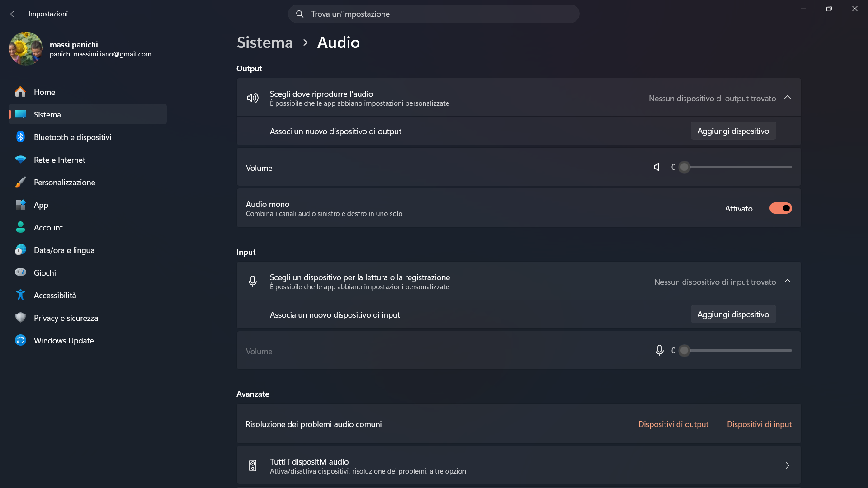Open Tutti i dispositivi audio with its chevron
Screen dimensions: 868x488
coord(788,465)
